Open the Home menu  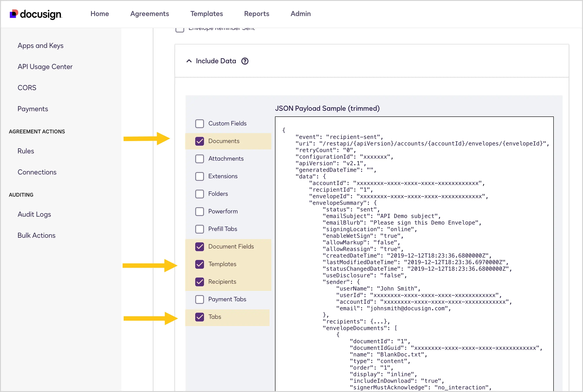tap(100, 14)
